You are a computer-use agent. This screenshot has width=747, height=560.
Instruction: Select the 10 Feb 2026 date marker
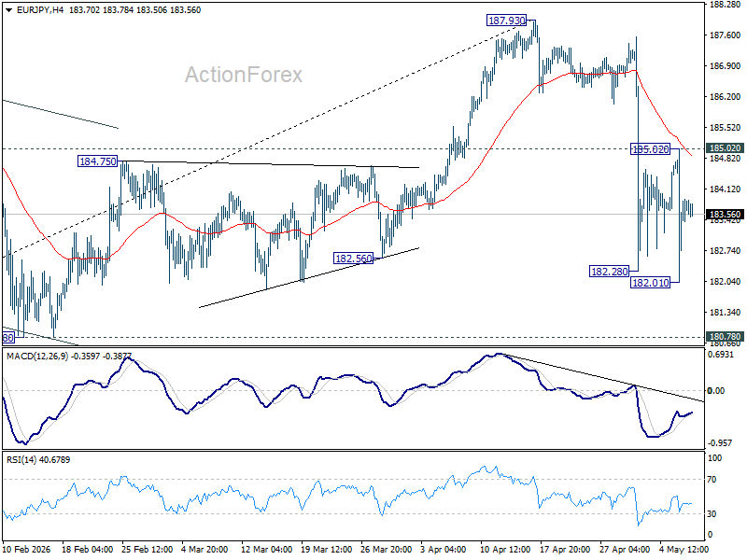click(27, 549)
